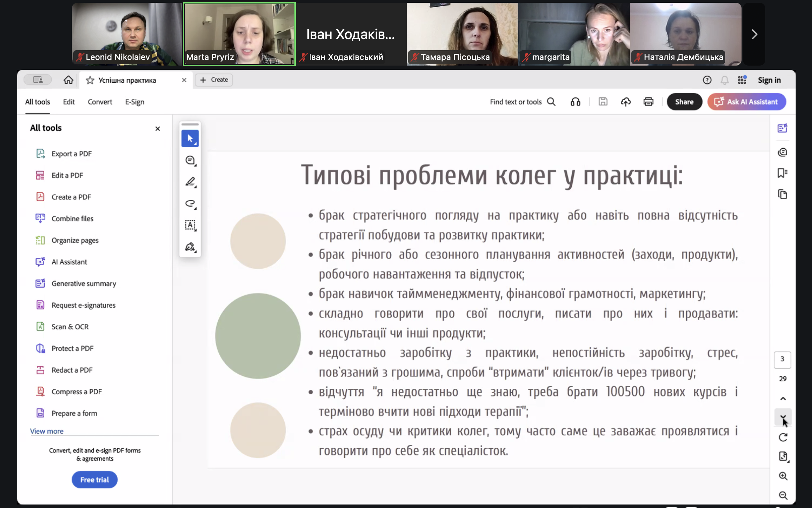Go to previous page chevron

[x=783, y=398]
